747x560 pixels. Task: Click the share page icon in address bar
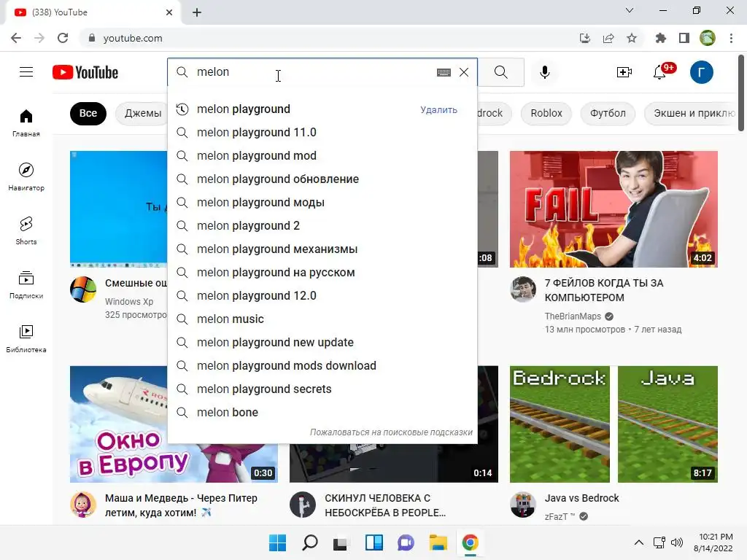coord(608,38)
